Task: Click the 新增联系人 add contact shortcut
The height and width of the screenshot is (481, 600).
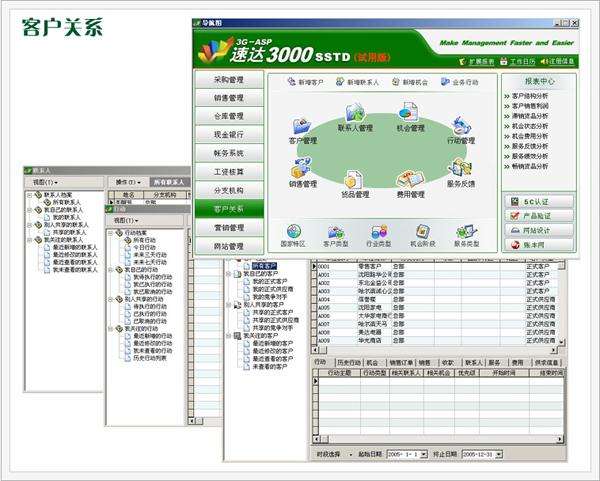Action: (357, 82)
